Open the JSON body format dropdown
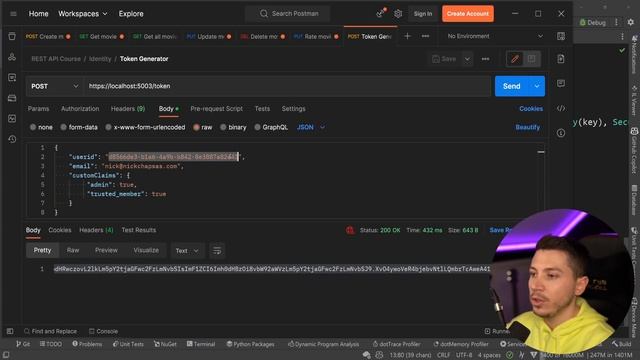The width and height of the screenshot is (640, 360). 311,127
